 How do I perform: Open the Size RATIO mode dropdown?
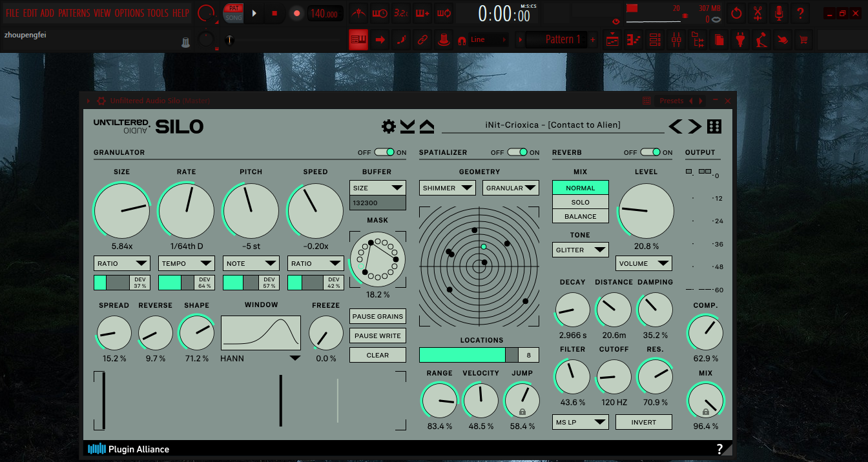[122, 263]
